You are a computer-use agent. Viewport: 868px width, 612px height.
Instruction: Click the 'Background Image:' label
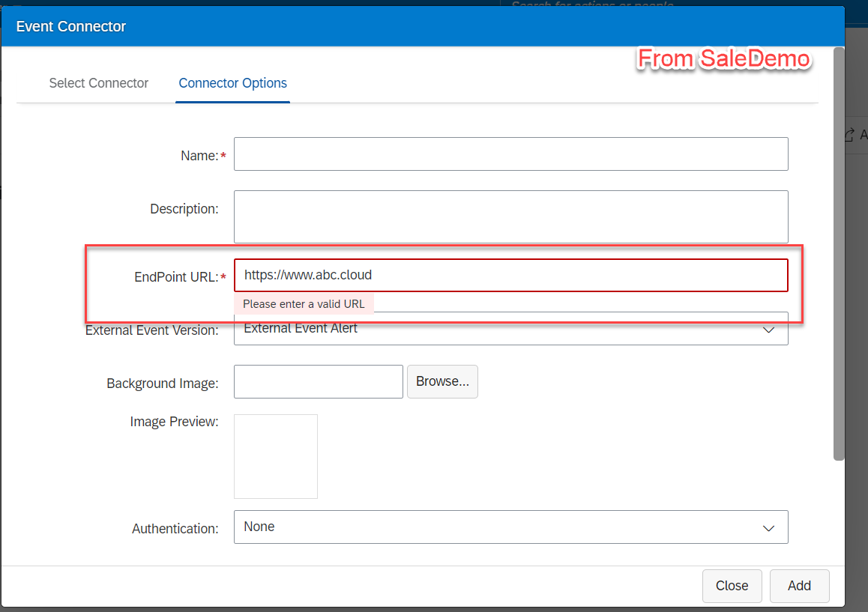[162, 384]
